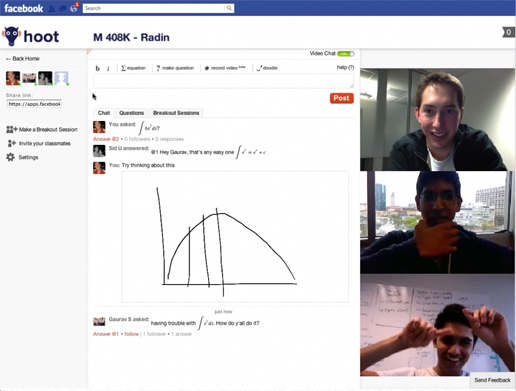Click the Send Feedback button

(x=492, y=380)
